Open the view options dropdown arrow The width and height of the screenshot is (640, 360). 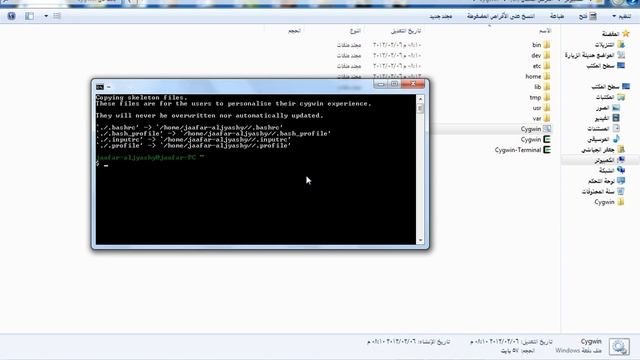[x=46, y=16]
